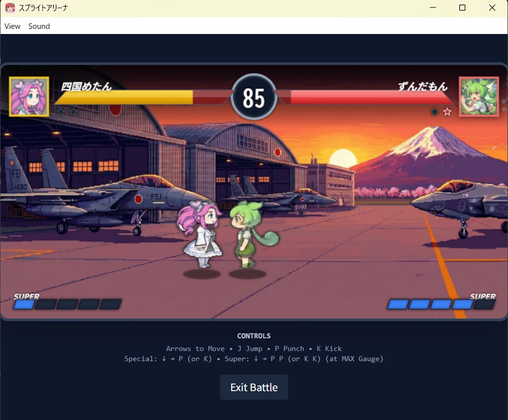Click the pink-haired fighter sprite

click(200, 235)
